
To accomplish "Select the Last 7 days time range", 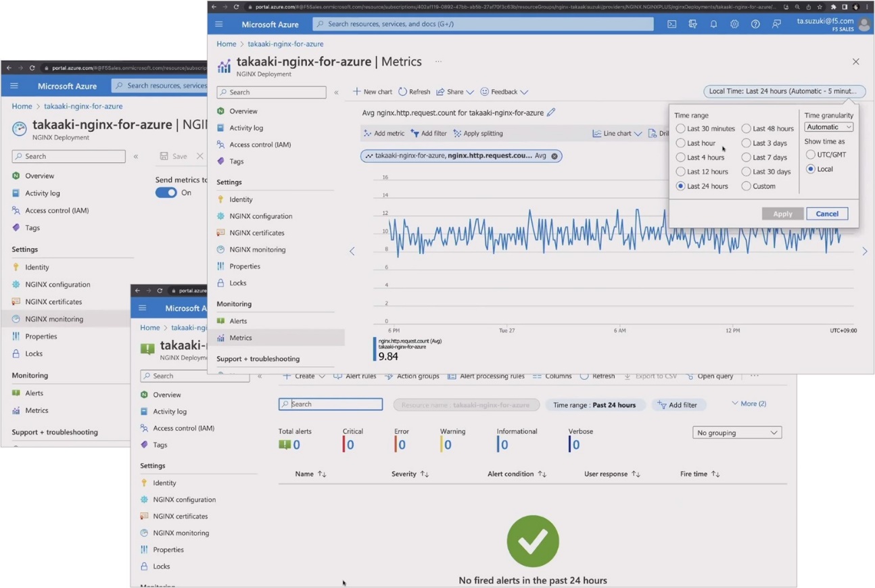I will point(747,157).
